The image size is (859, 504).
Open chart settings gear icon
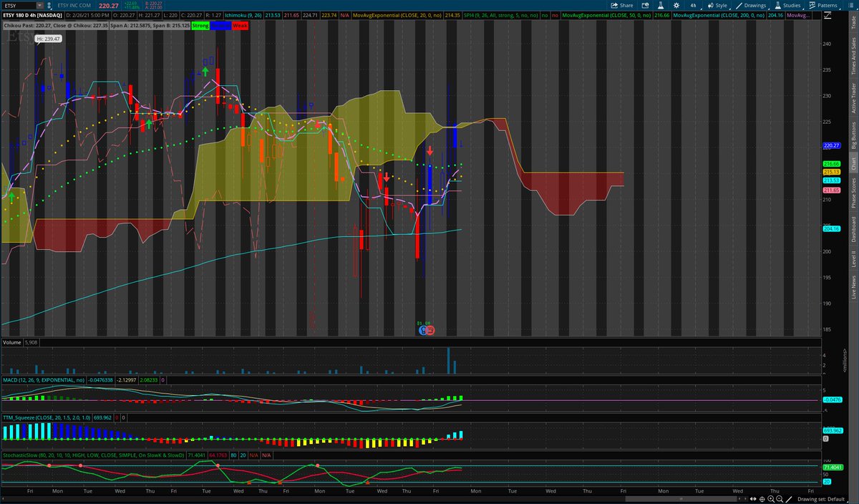tap(676, 5)
